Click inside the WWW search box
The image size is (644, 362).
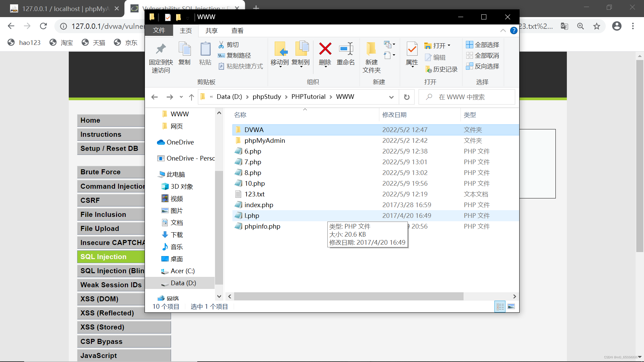(x=466, y=97)
